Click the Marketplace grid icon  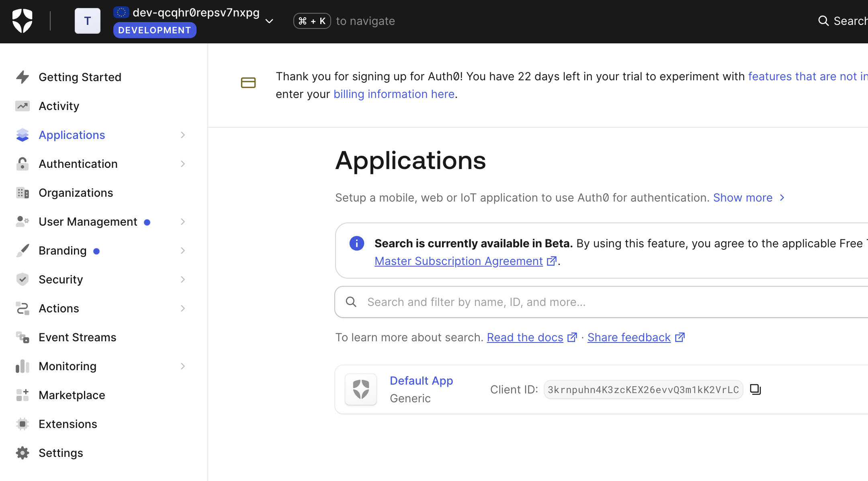[23, 395]
